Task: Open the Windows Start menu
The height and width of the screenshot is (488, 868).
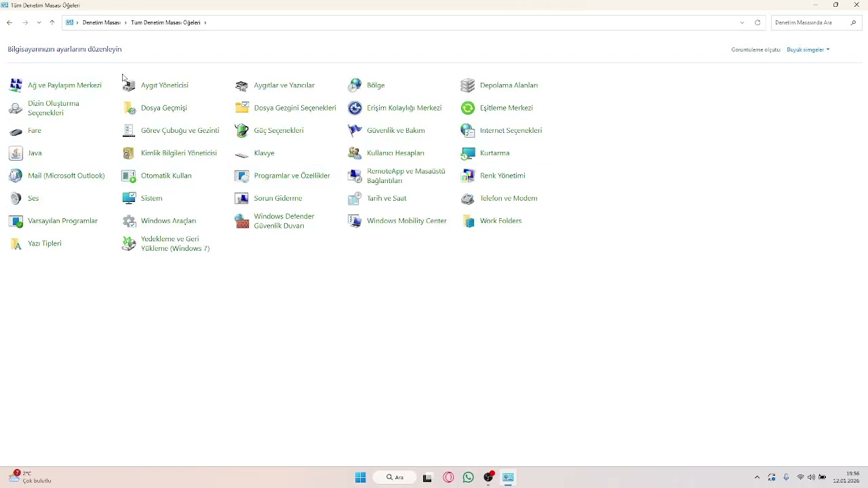Action: (x=360, y=478)
